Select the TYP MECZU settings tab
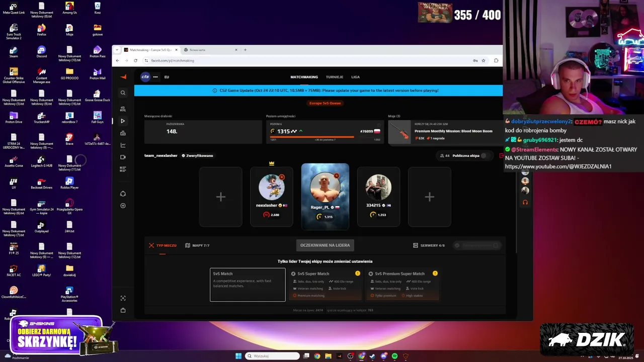 click(163, 245)
